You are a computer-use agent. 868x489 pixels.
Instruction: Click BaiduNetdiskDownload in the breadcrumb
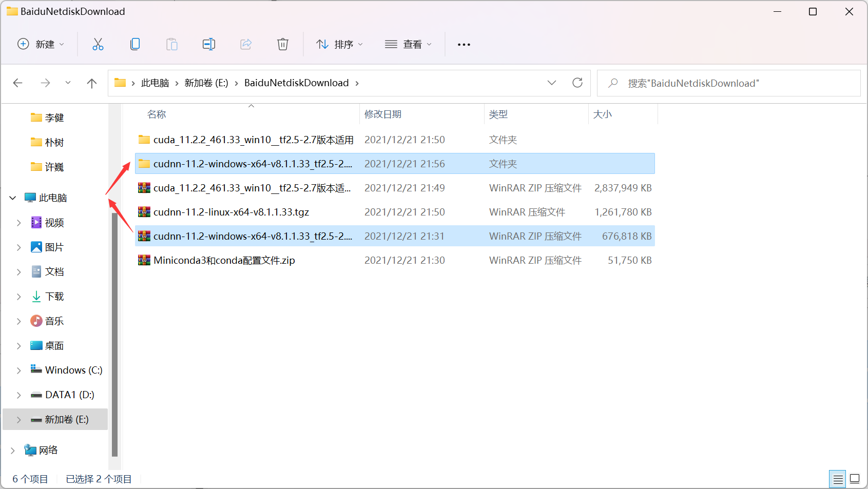point(296,83)
